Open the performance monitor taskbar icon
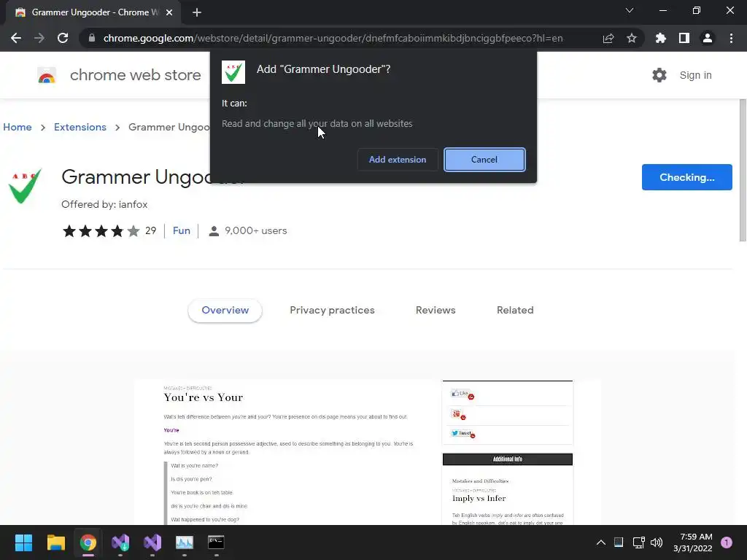This screenshot has width=747, height=560. (x=185, y=542)
